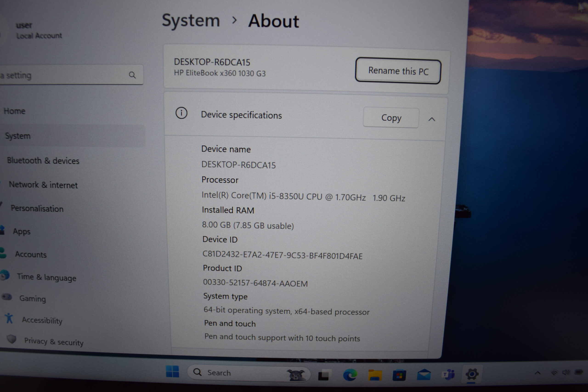Collapse the Device specifications section
588x392 pixels.
pos(432,119)
